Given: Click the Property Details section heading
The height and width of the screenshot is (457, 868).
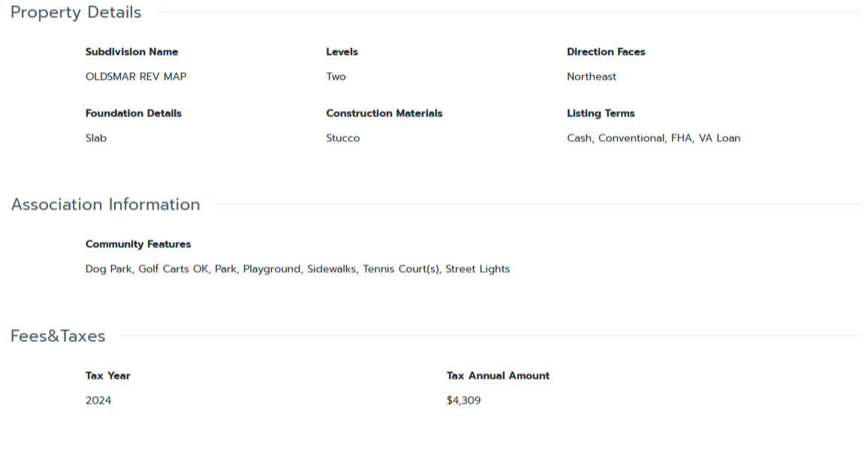Looking at the screenshot, I should pos(76,13).
